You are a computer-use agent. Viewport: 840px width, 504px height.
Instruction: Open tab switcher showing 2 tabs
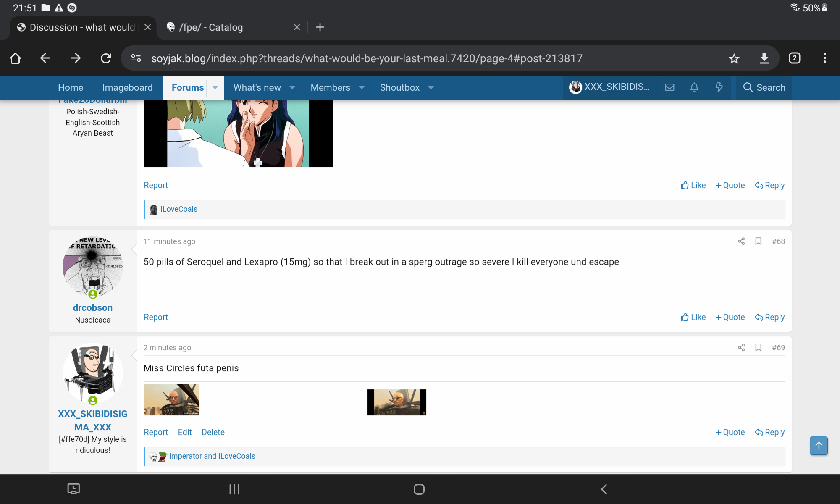(794, 58)
